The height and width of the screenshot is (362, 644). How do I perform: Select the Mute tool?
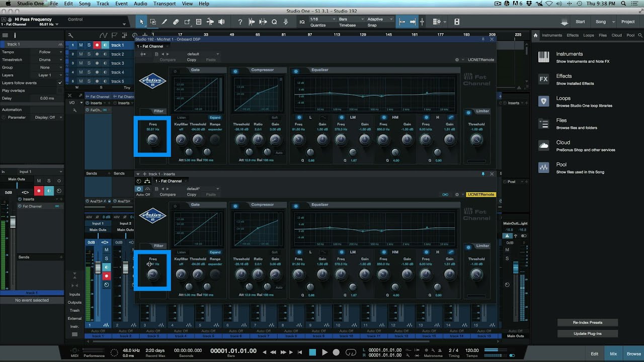198,22
